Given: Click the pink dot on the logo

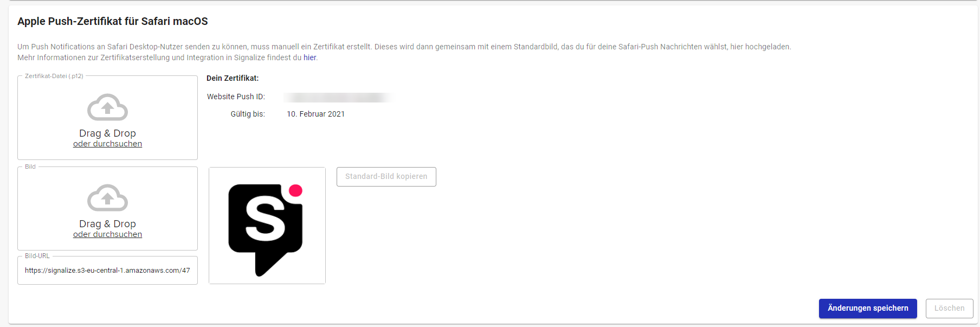Looking at the screenshot, I should coord(295,190).
